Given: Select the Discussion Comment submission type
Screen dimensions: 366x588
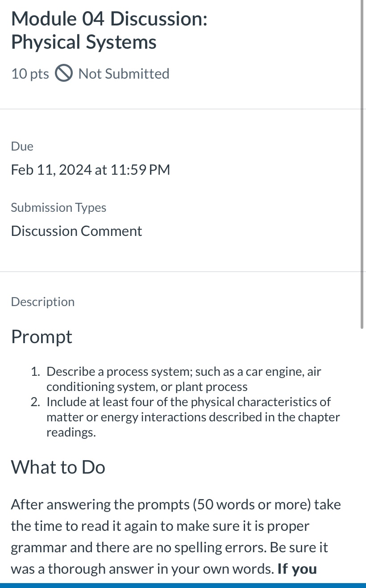Looking at the screenshot, I should click(76, 231).
